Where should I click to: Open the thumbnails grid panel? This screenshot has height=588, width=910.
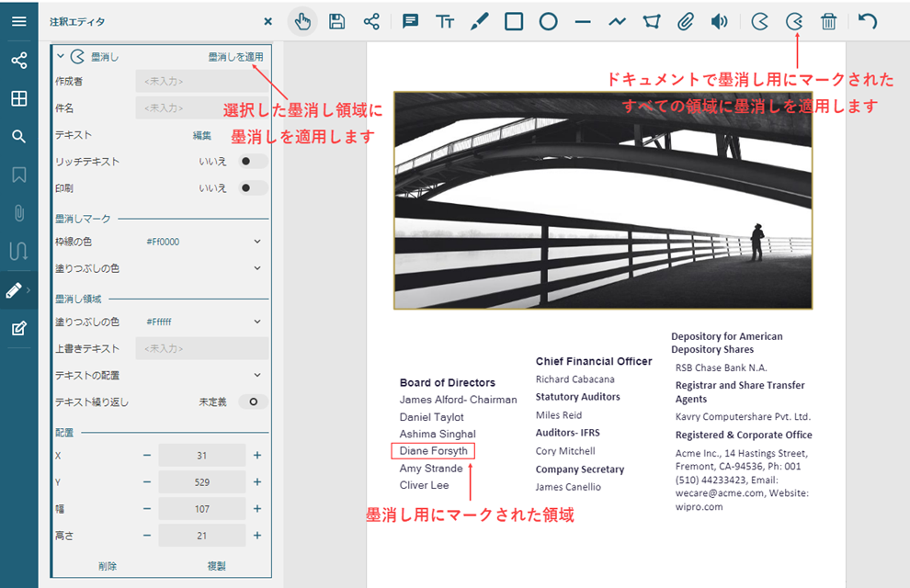point(19,98)
